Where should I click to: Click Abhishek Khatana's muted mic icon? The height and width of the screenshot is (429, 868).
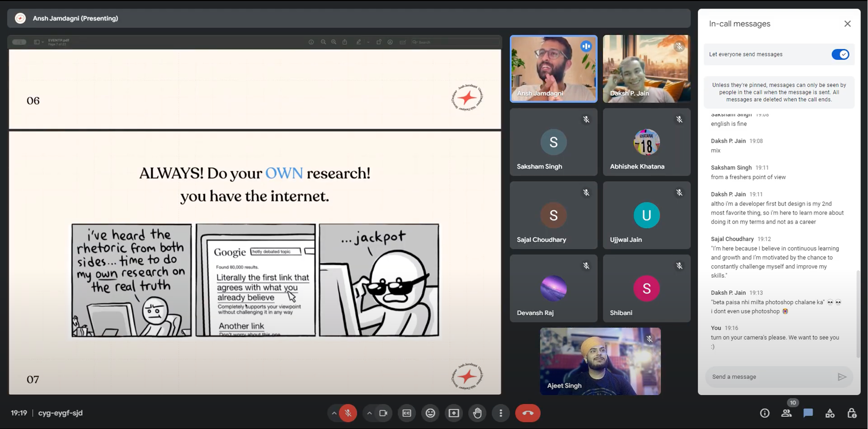[679, 120]
